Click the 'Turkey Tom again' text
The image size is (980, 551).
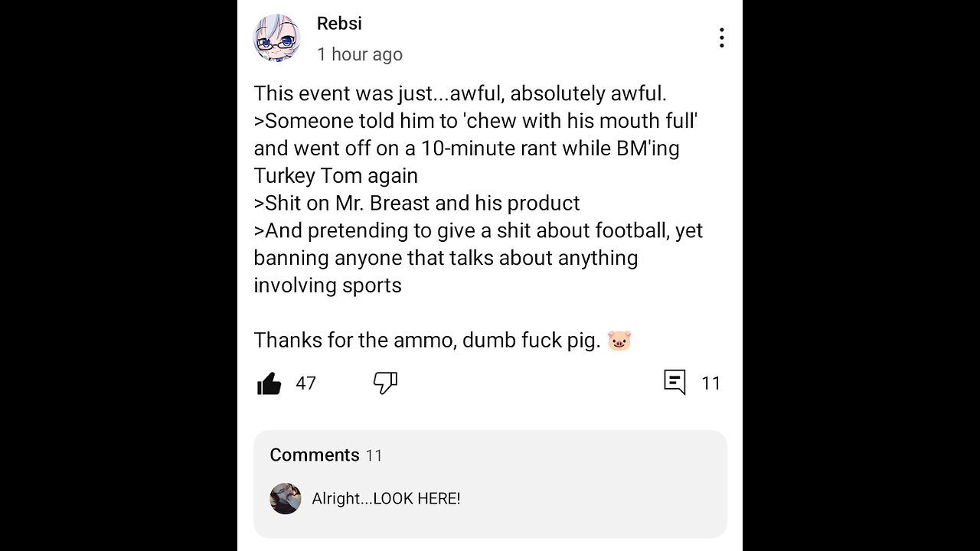click(335, 176)
